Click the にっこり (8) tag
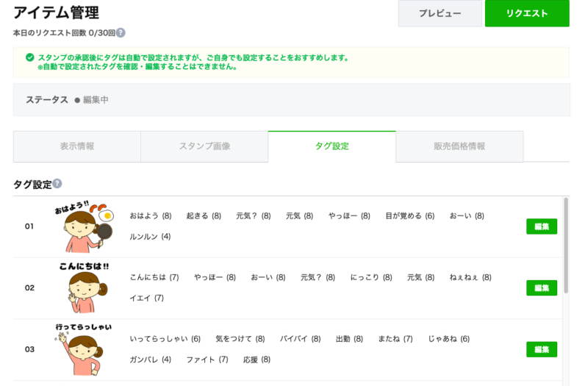The width and height of the screenshot is (588, 386). pos(371,277)
